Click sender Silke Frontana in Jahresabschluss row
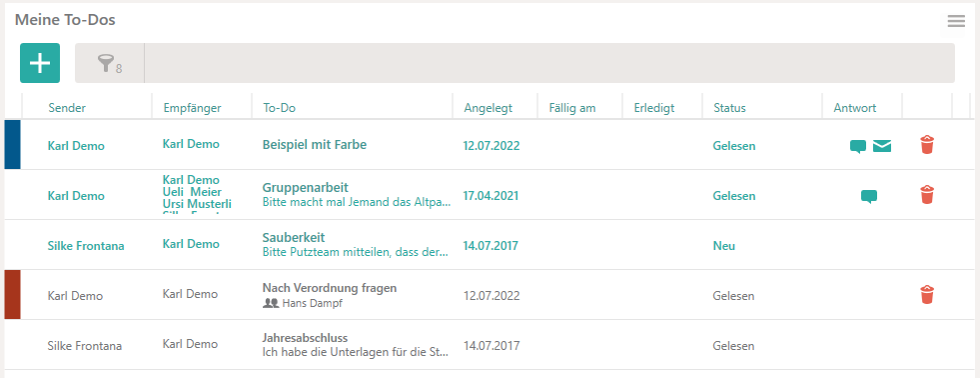The width and height of the screenshot is (980, 378). 84,345
